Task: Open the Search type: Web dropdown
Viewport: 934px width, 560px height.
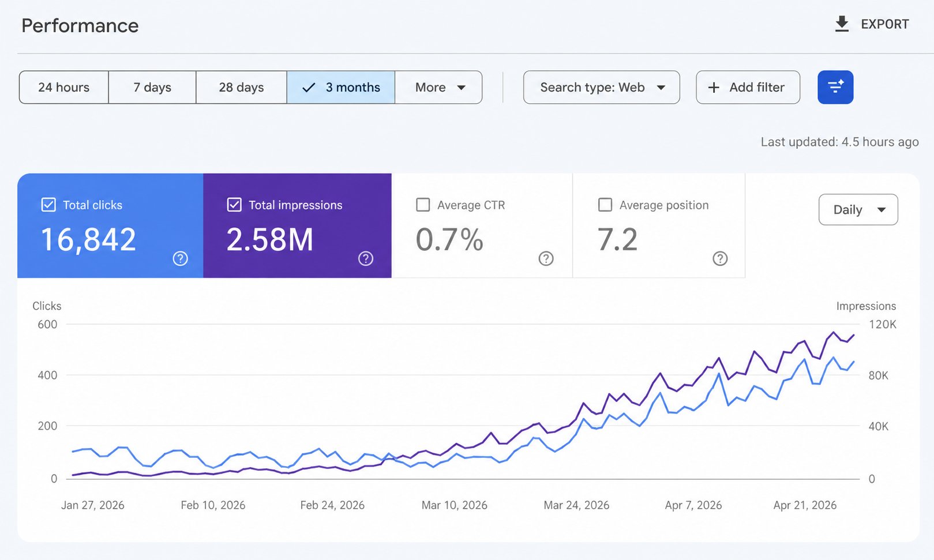Action: pyautogui.click(x=602, y=88)
